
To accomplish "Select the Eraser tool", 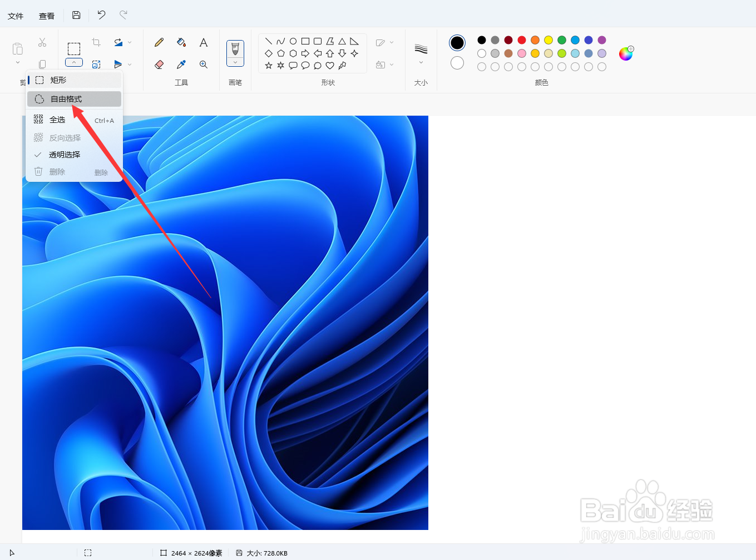I will click(x=159, y=65).
